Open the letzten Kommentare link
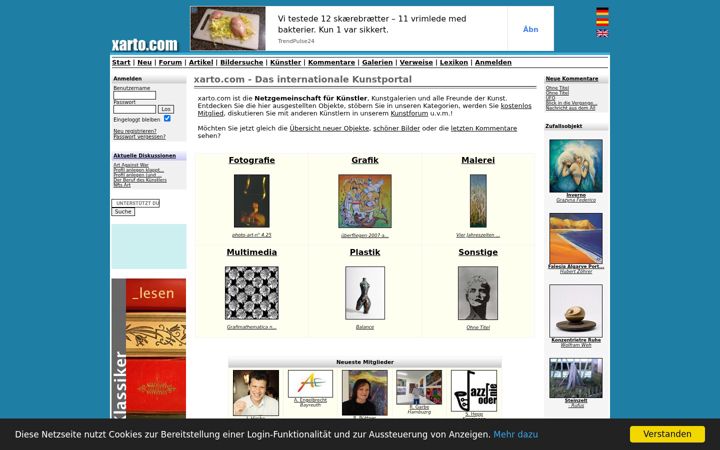The height and width of the screenshot is (450, 720). [484, 129]
